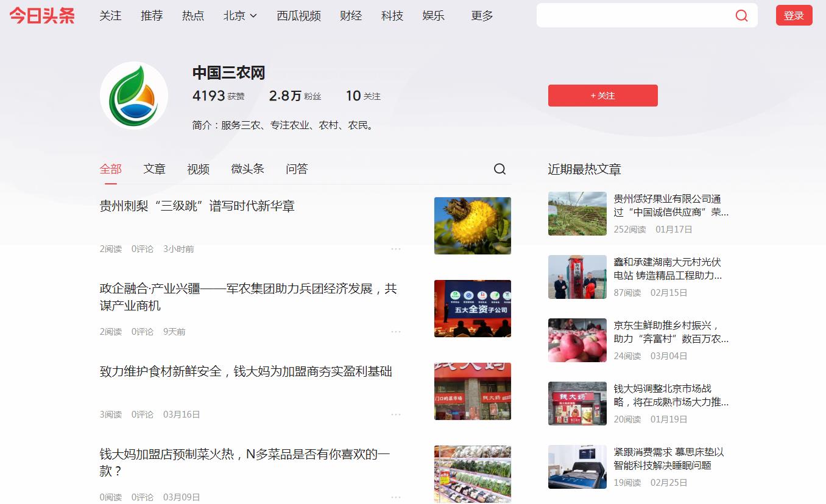
Task: Open hot article 紧跟消费需求 慕思床垫
Action: [x=669, y=459]
